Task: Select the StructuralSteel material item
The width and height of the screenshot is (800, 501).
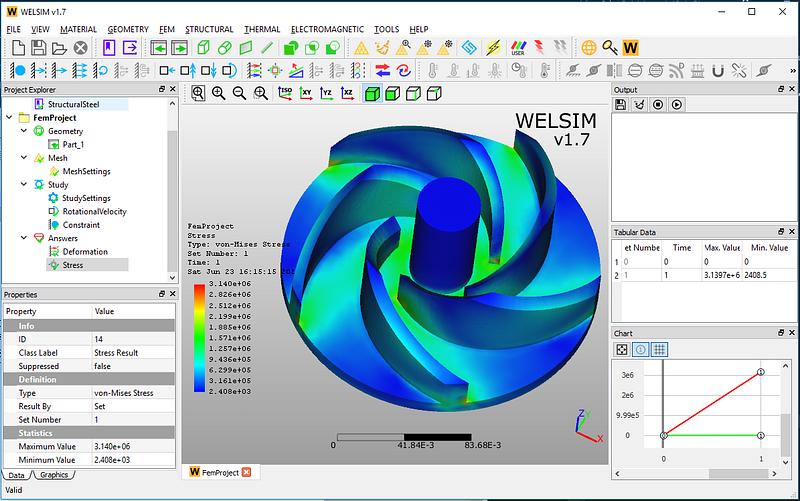Action: pos(73,104)
